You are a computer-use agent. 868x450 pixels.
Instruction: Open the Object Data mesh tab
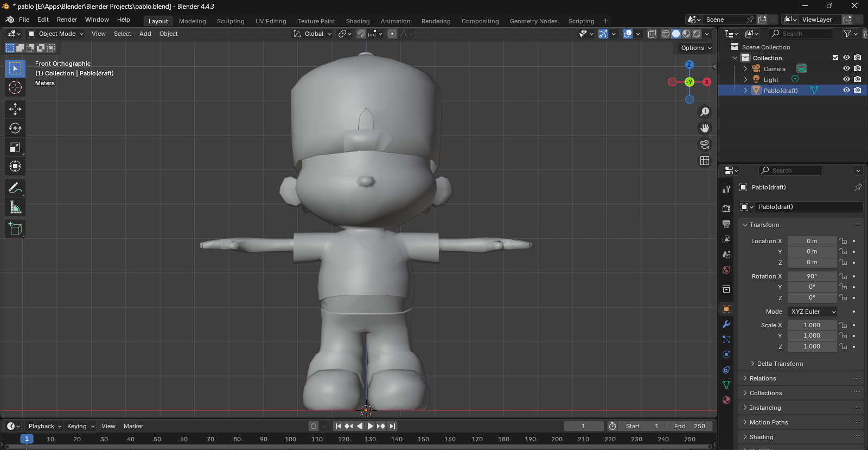point(726,385)
